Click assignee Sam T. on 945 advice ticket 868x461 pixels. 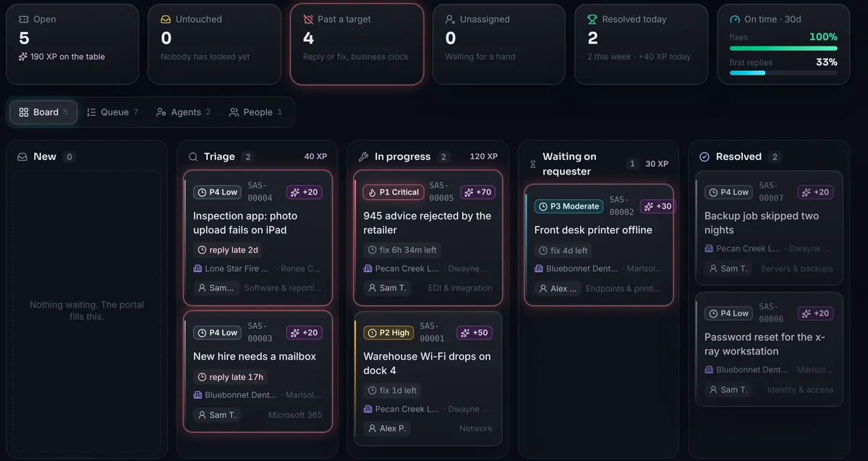(387, 288)
